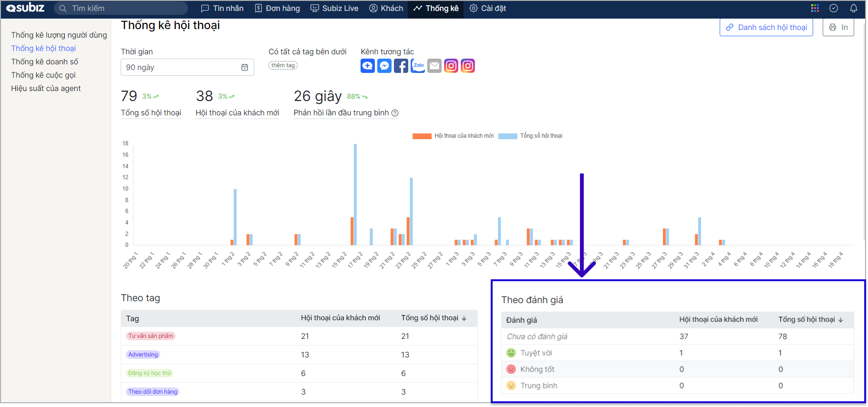
Task: Click the help icon beside Phản hồi lần đầu
Action: coord(395,113)
